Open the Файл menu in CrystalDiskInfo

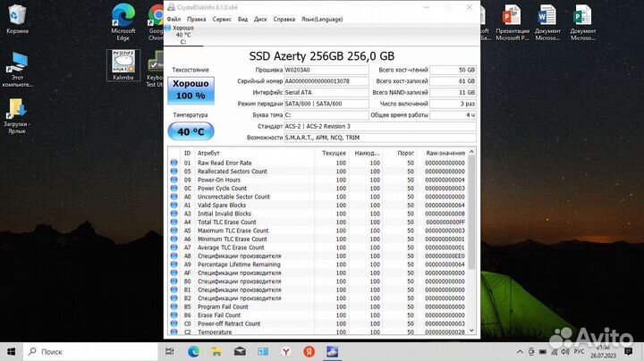pos(174,19)
